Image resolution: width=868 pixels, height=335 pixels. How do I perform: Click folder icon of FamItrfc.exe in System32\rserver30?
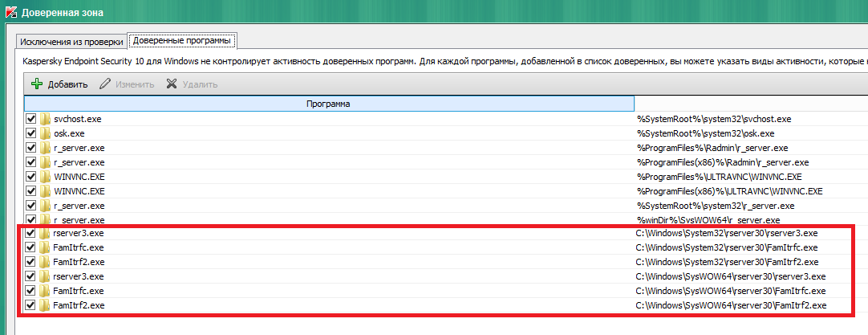45,247
